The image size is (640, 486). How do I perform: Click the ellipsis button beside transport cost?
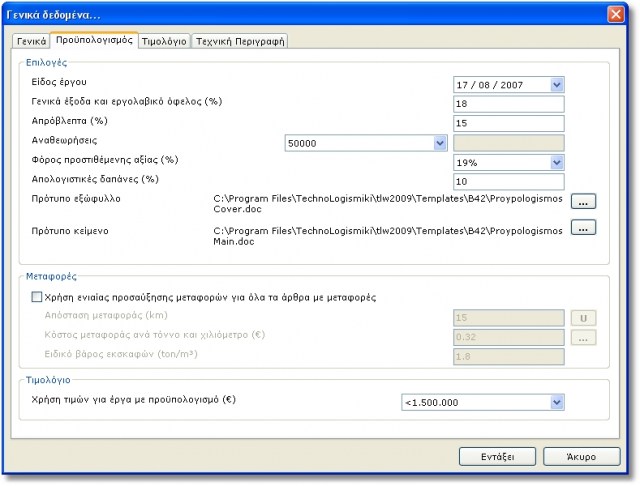(583, 337)
